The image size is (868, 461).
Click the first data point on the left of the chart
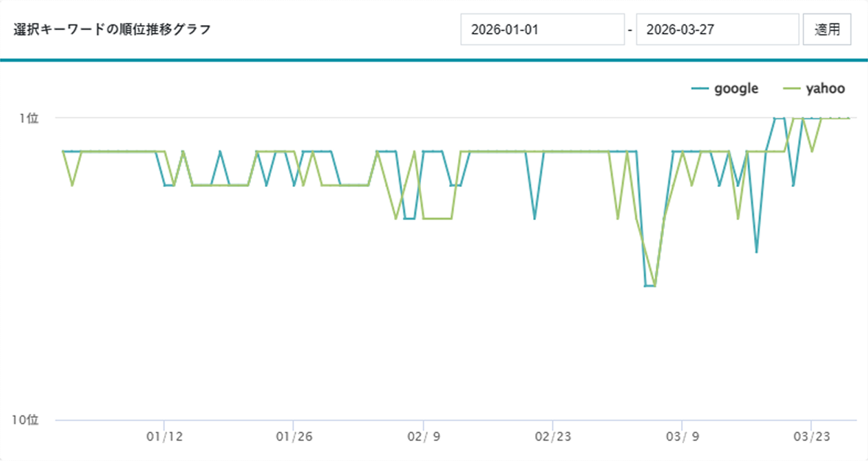63,151
